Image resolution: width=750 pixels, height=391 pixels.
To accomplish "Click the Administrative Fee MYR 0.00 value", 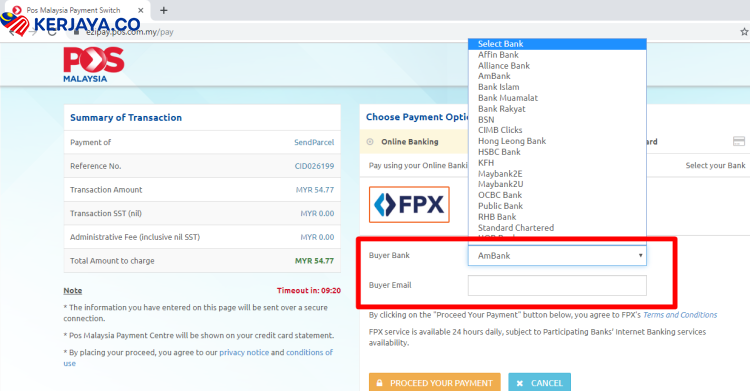I will [317, 237].
